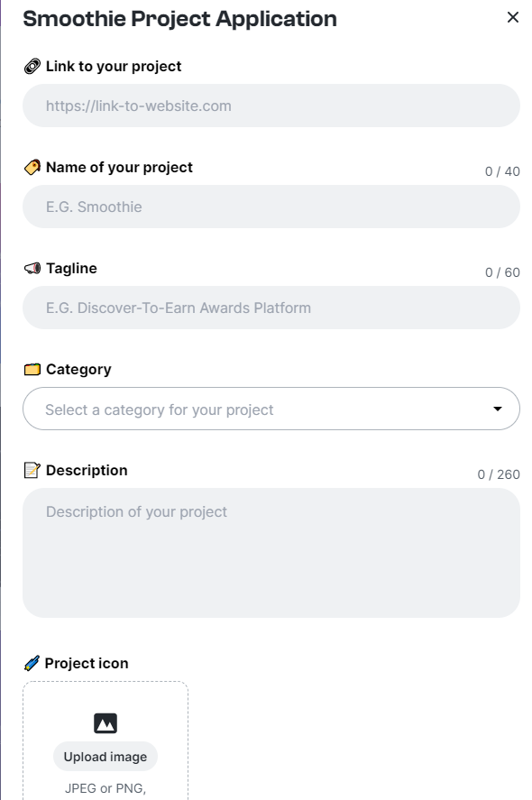Click the Link to your project label
532x800 pixels.
(x=114, y=67)
